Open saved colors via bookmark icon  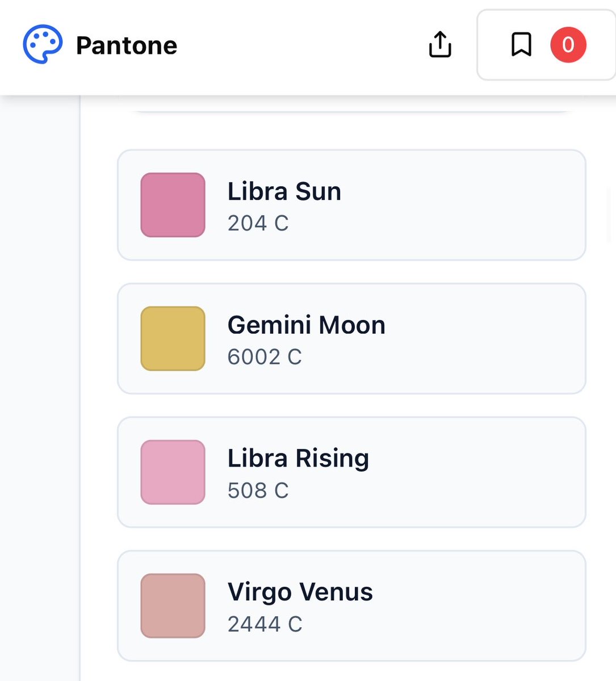click(x=521, y=44)
